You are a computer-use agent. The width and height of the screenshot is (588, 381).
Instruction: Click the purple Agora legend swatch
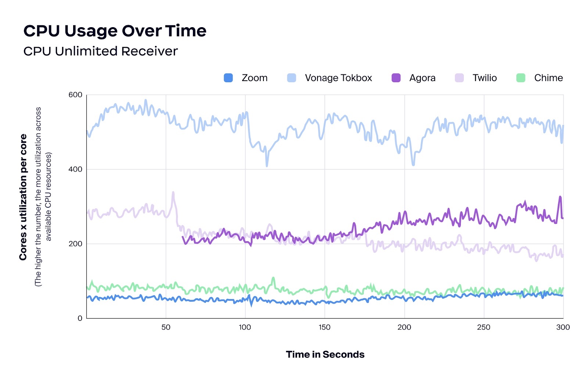pos(396,78)
